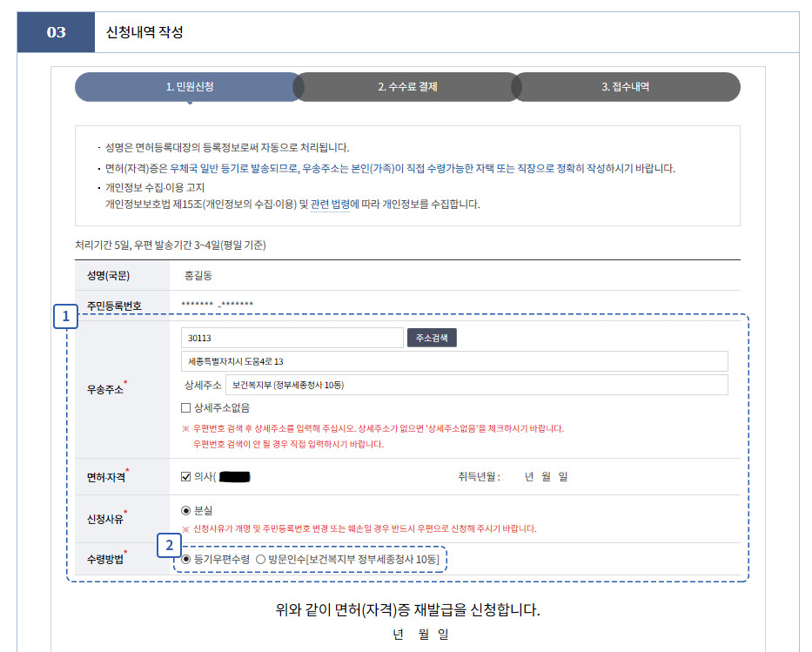
Task: Select the 1. 민원신청 step tab
Action: click(190, 86)
